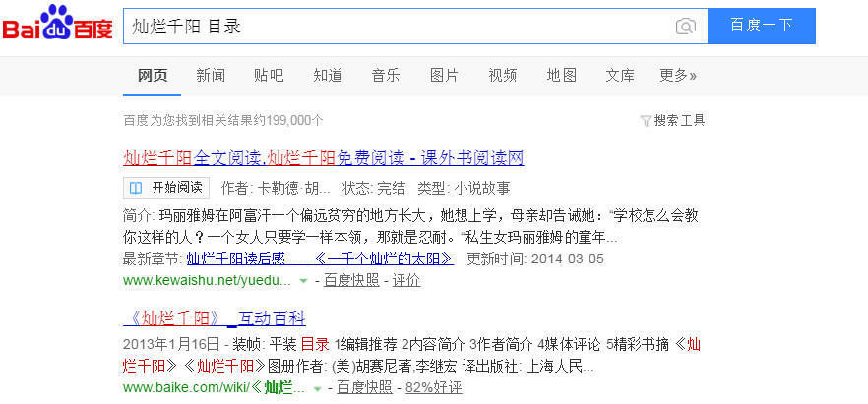The height and width of the screenshot is (404, 868).
Task: Click date text 2013年1月16日
Action: click(171, 345)
